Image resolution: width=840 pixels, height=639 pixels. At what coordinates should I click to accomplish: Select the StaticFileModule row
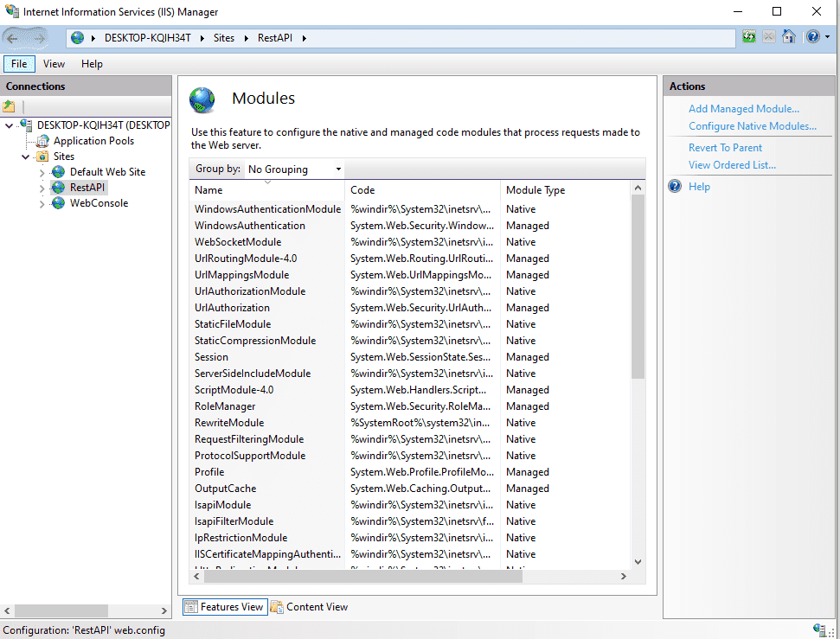(x=410, y=324)
